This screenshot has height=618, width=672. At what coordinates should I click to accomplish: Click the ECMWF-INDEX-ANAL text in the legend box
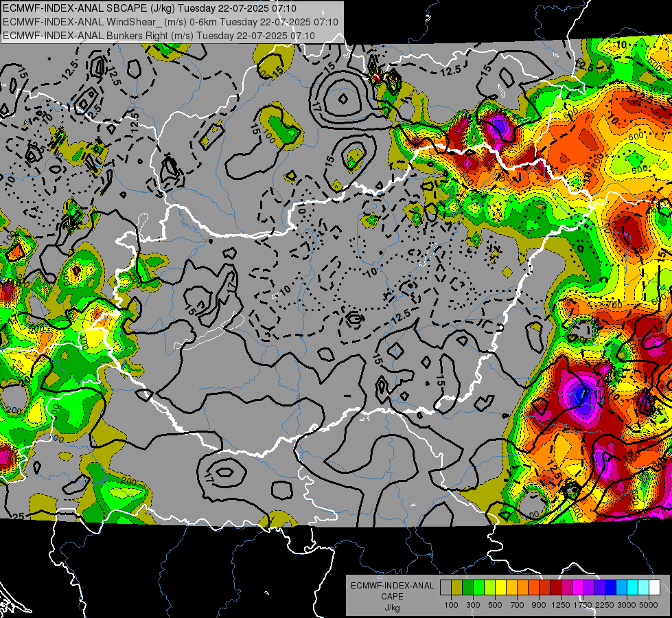(393, 586)
